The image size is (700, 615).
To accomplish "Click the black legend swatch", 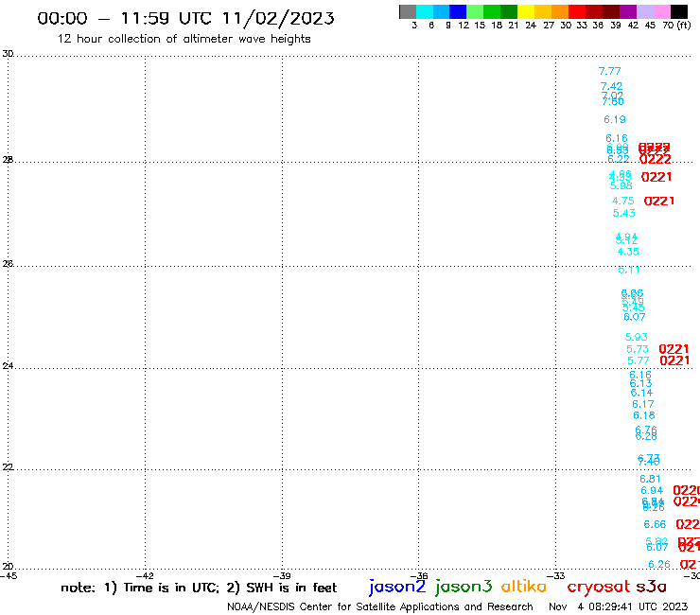I will pos(678,11).
